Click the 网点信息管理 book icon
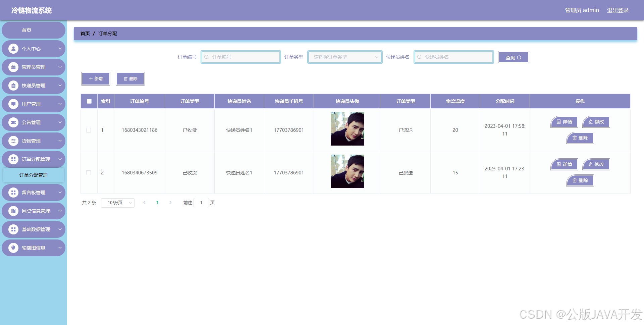The height and width of the screenshot is (325, 644). (x=13, y=211)
